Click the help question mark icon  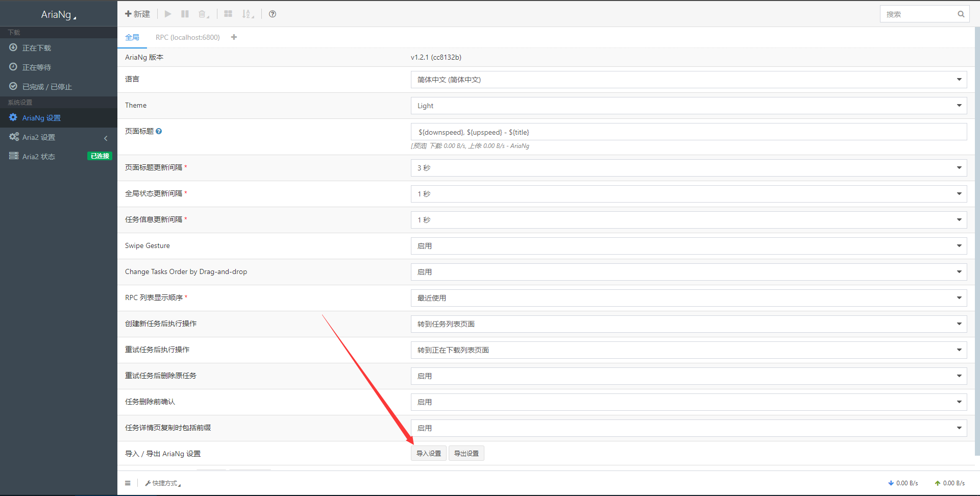pos(273,14)
